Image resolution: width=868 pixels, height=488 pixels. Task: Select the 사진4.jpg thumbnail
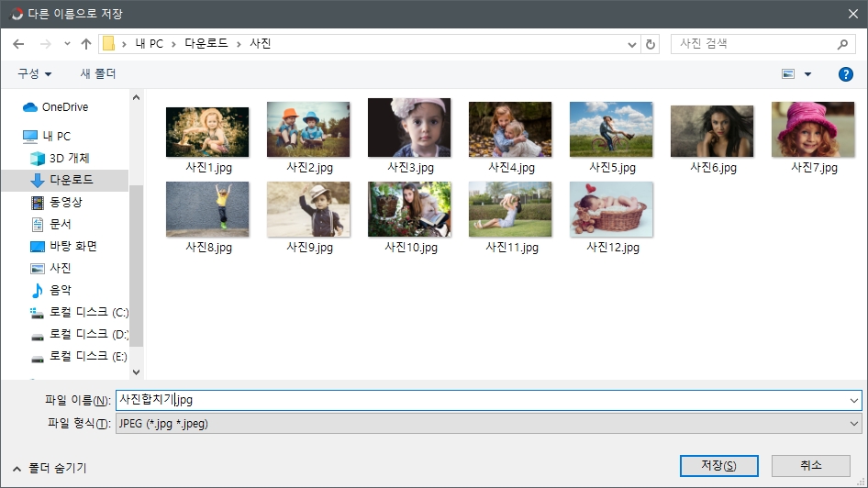pos(510,129)
